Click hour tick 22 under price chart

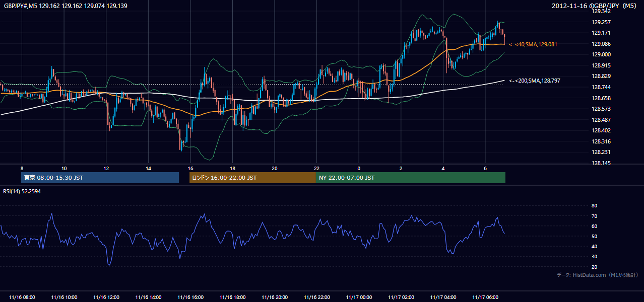click(x=316, y=168)
